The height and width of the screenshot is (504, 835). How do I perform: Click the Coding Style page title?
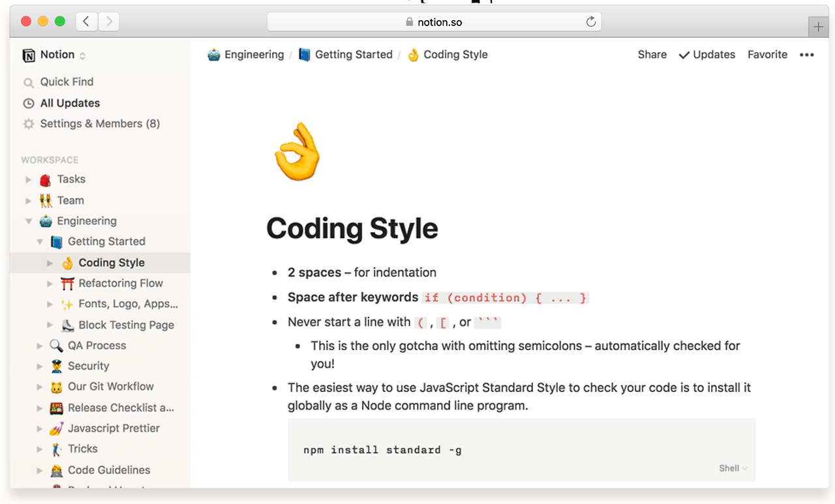pyautogui.click(x=352, y=228)
